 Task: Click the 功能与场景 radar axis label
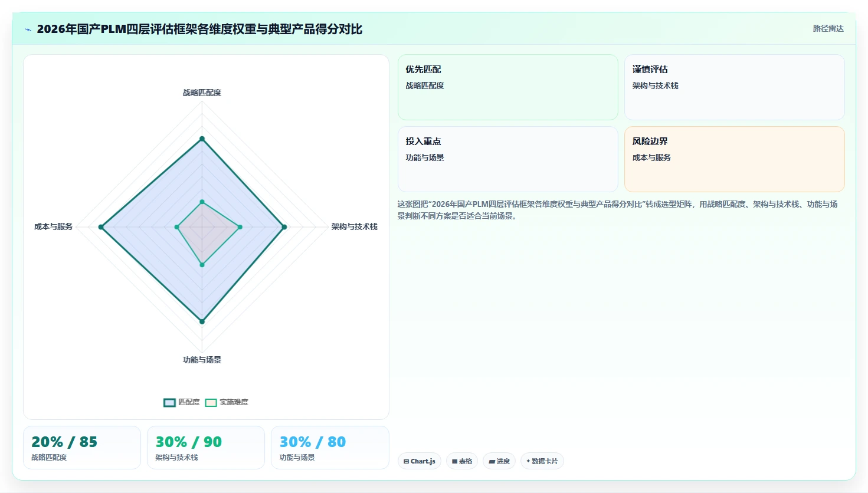click(202, 360)
